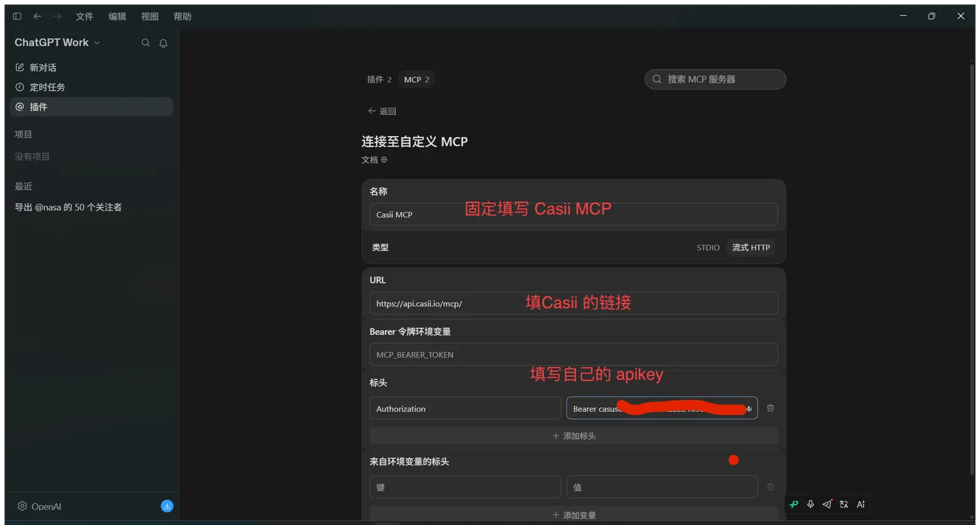Screen dimensions: 980x525
Task: Click the 最近 section heading
Action: coord(23,186)
